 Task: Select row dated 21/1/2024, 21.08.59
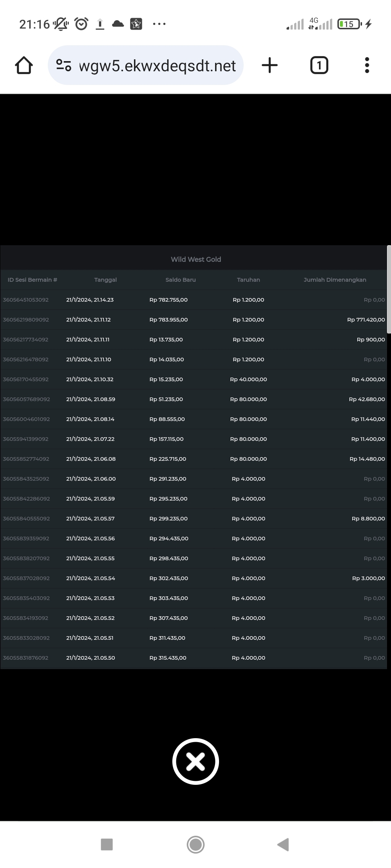click(91, 399)
